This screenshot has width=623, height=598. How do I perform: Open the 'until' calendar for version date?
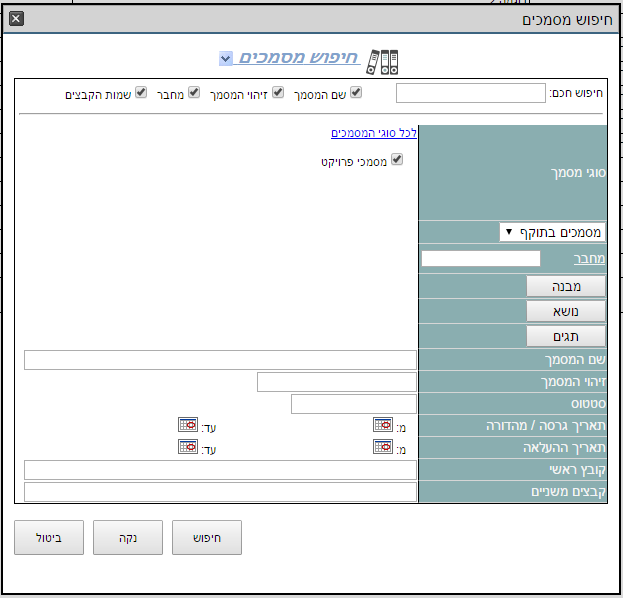coord(188,425)
